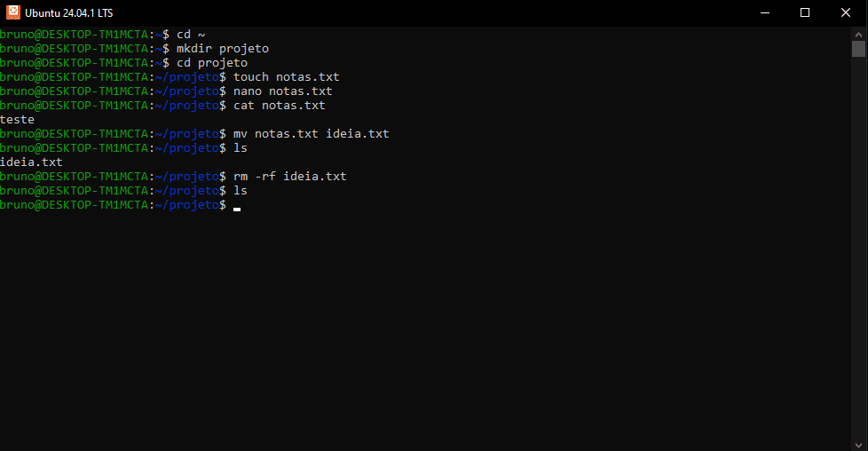Click the "mv notas.txt ideia.txt" command text

pyautogui.click(x=312, y=134)
